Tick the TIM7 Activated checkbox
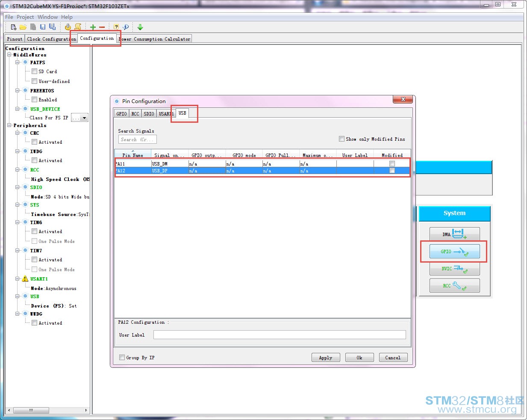This screenshot has width=527, height=420. (34, 260)
